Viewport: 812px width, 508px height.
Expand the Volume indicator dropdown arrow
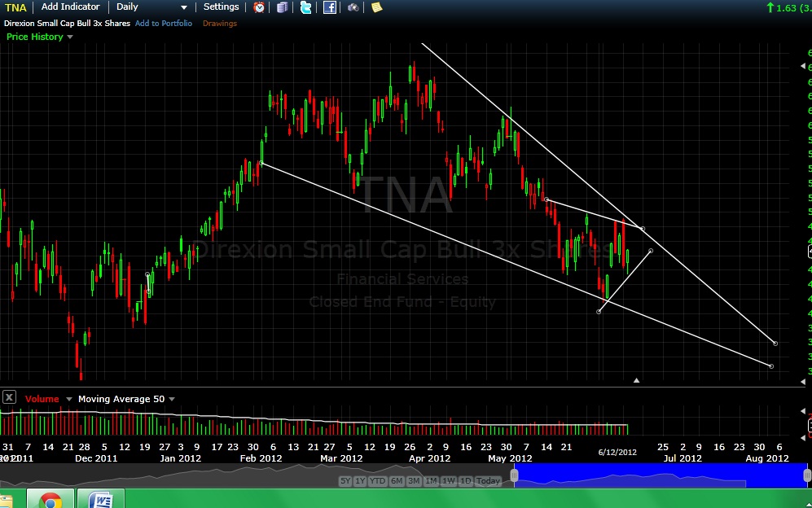pos(69,399)
